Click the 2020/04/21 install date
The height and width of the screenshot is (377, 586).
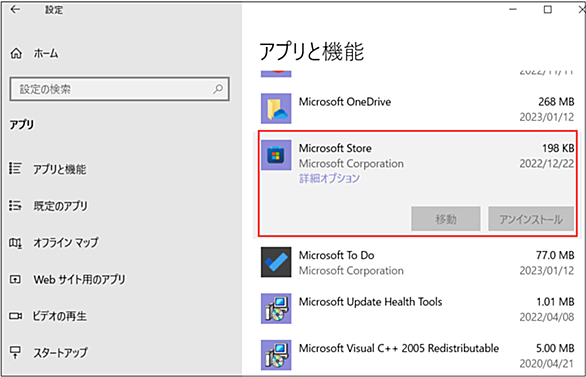[x=546, y=363]
